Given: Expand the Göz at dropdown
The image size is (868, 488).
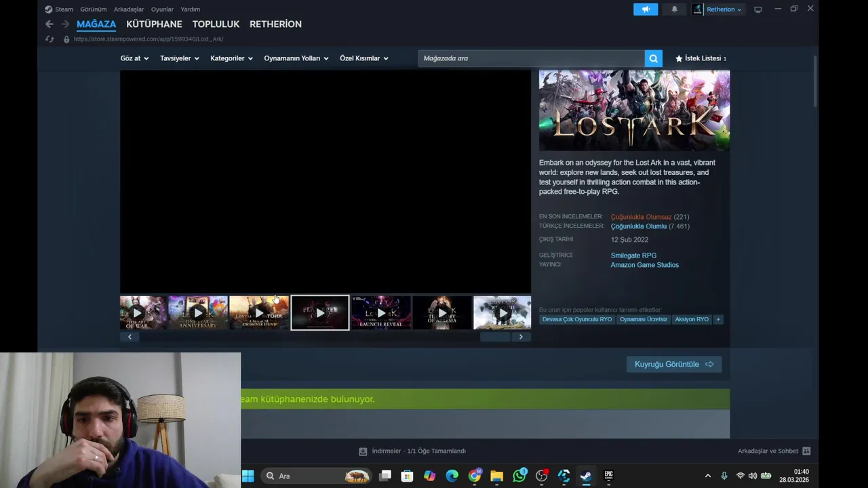Looking at the screenshot, I should click(x=134, y=58).
